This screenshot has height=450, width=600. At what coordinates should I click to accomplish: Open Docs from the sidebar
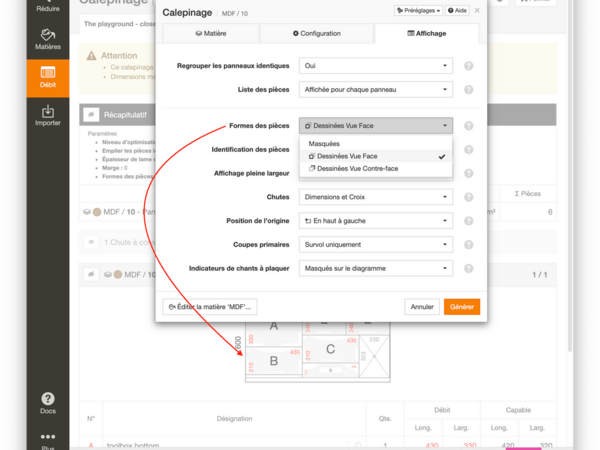pos(47,403)
